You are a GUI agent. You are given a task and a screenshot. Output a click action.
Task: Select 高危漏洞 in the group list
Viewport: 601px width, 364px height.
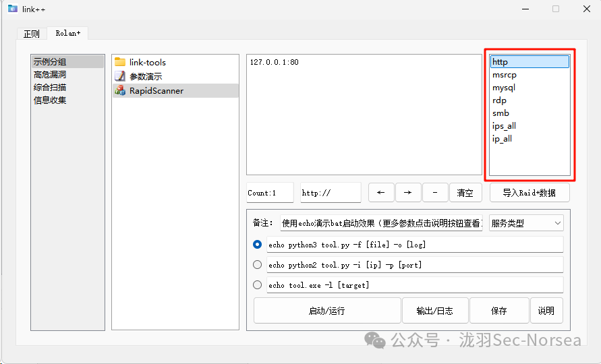(x=50, y=75)
